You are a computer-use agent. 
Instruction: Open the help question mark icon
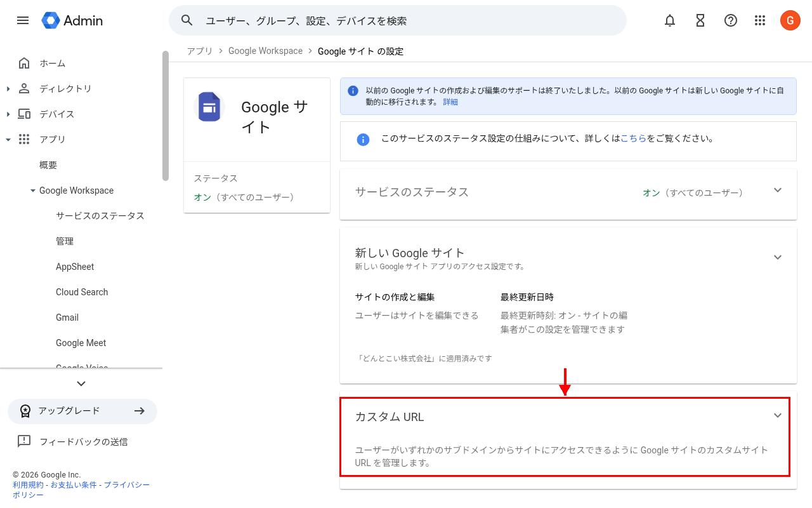click(730, 20)
